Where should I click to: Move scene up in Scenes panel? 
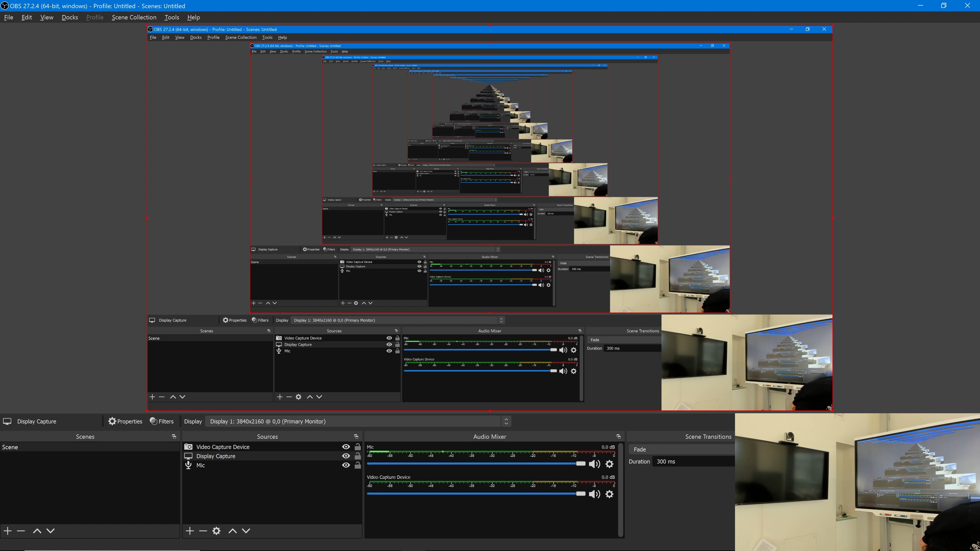37,531
